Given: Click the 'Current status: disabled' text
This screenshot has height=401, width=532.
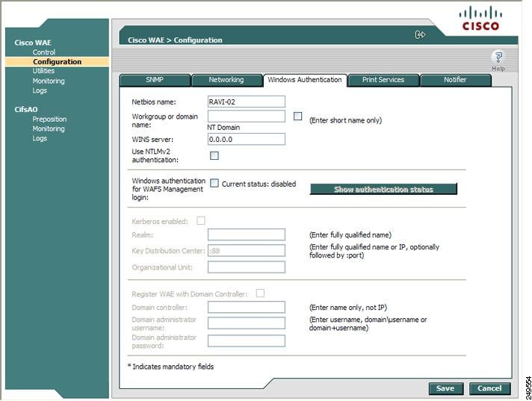Looking at the screenshot, I should coord(259,184).
